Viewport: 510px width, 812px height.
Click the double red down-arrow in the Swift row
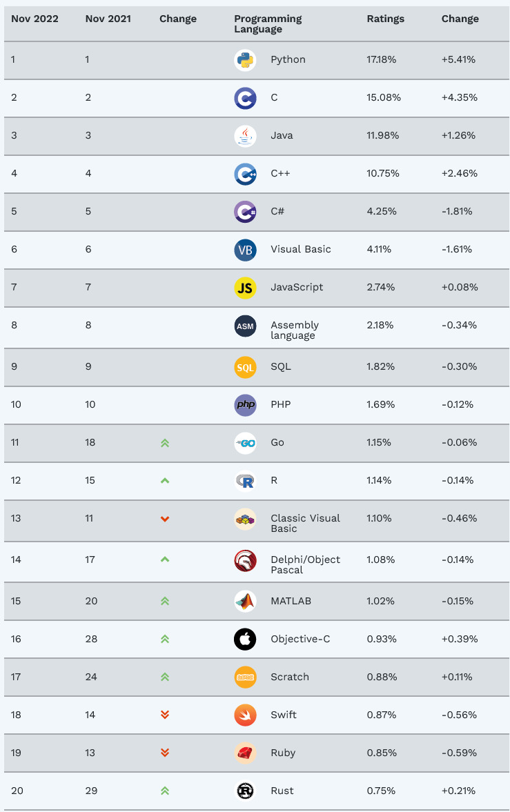click(165, 715)
